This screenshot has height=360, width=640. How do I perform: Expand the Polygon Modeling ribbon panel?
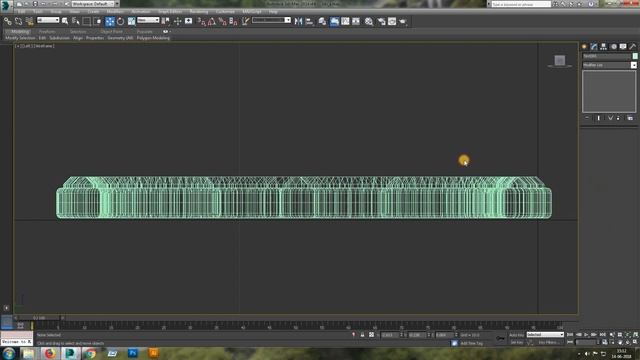coord(153,38)
